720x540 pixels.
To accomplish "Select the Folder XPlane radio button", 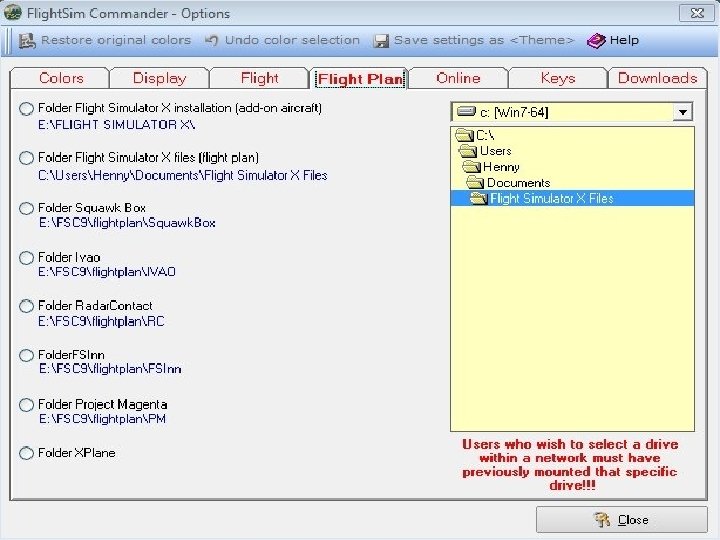I will click(x=26, y=453).
